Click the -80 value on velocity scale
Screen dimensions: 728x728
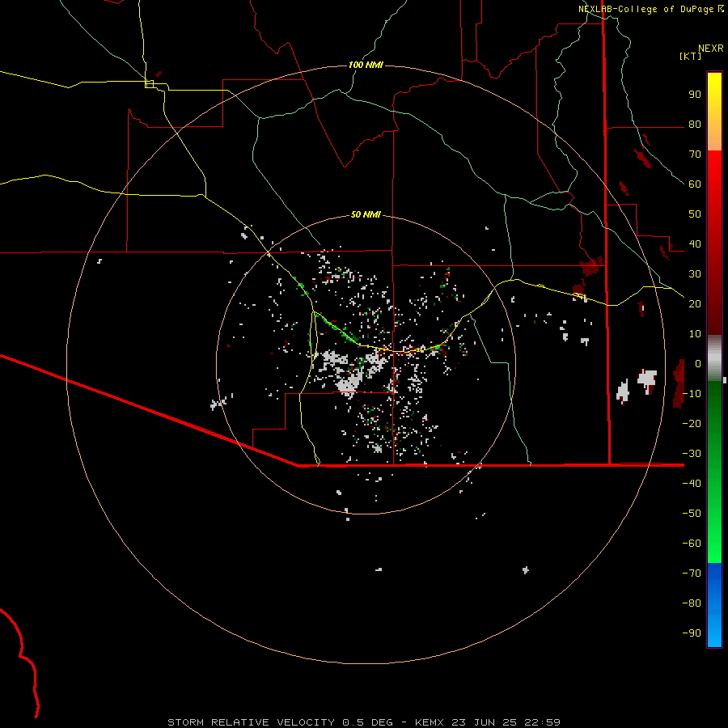click(x=692, y=603)
